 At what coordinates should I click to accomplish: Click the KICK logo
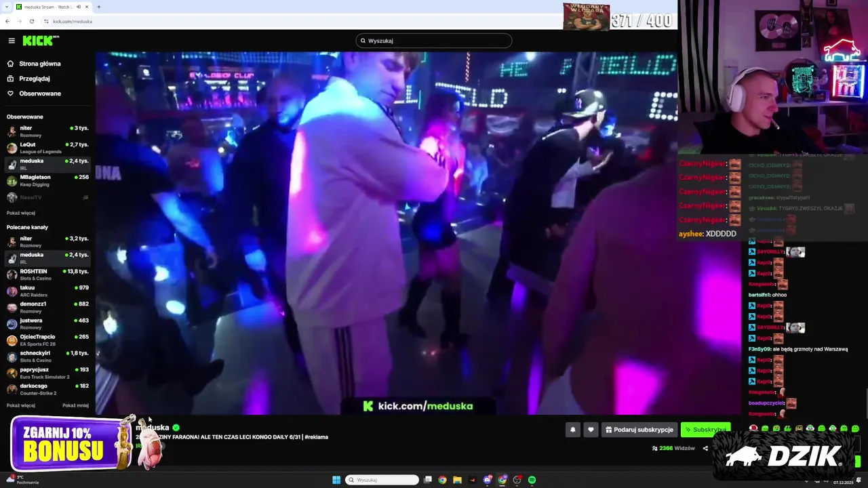tap(40, 41)
